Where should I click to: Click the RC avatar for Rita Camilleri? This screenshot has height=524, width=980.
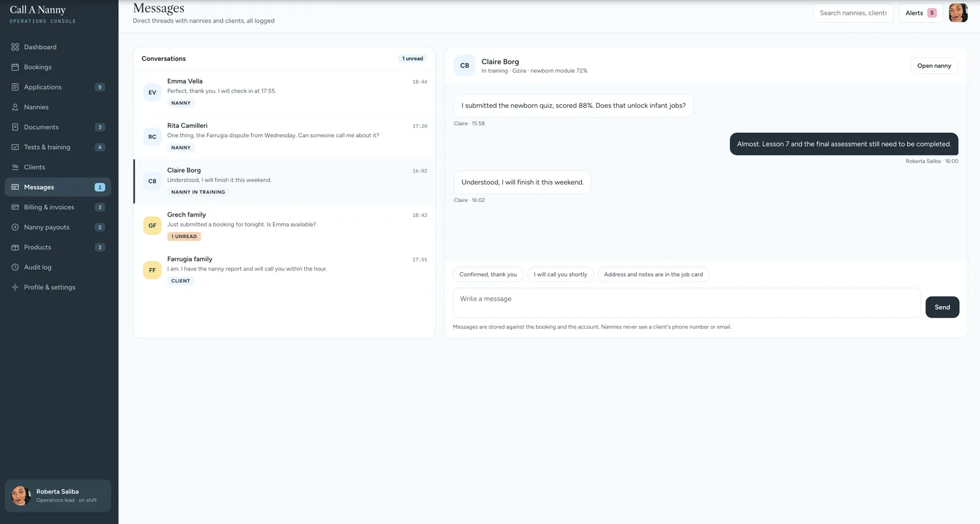tap(153, 137)
